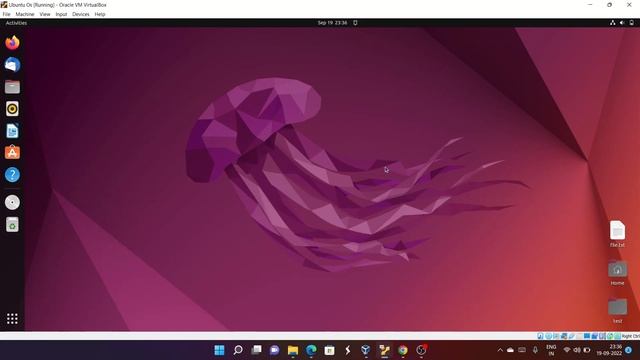Open Windows Start menu

click(x=219, y=350)
